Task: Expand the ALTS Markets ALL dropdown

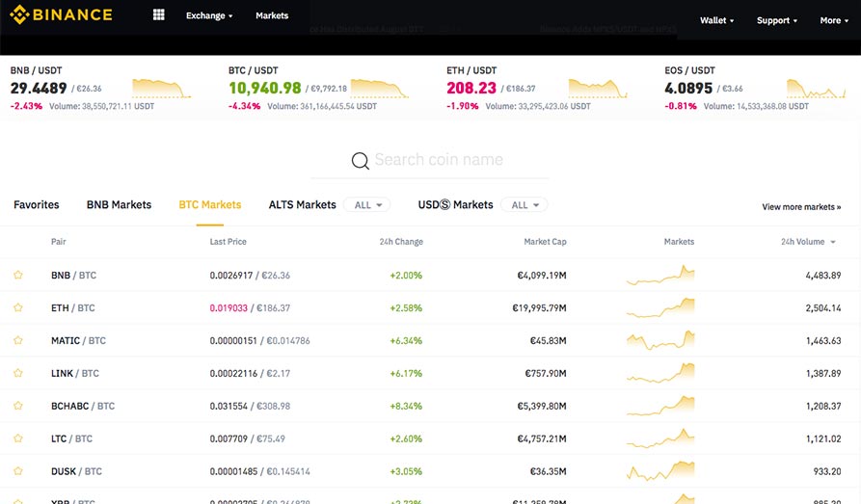Action: (x=366, y=205)
